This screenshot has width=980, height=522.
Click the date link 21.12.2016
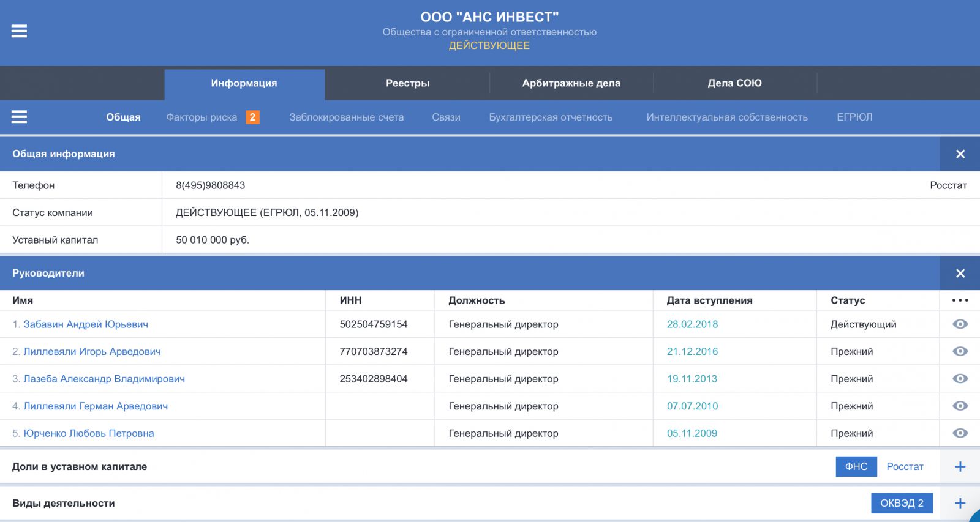pos(692,351)
